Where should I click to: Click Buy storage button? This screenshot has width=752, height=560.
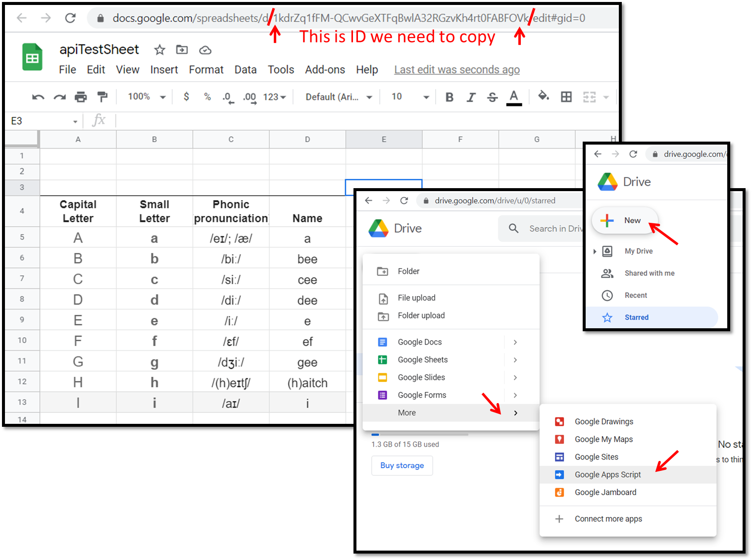tap(402, 465)
